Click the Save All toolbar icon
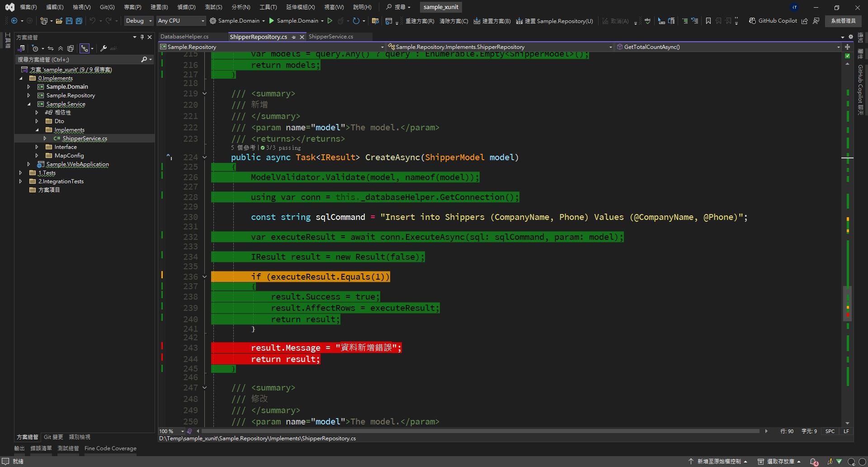Image resolution: width=868 pixels, height=467 pixels. [79, 21]
